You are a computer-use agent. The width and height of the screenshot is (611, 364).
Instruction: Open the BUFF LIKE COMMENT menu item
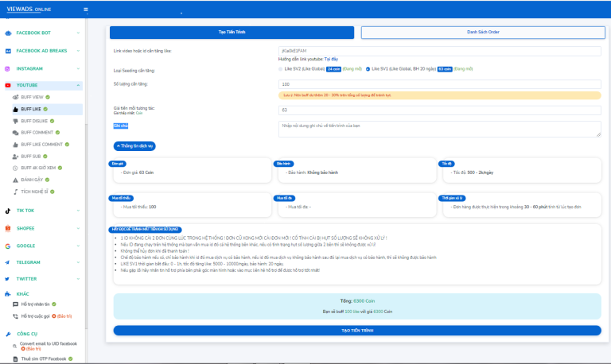pyautogui.click(x=41, y=145)
